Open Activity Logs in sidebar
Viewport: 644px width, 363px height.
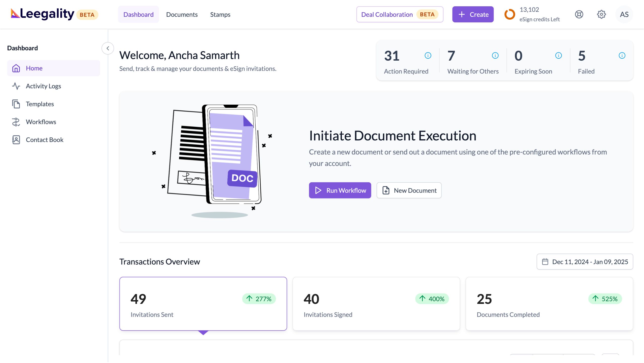point(43,86)
